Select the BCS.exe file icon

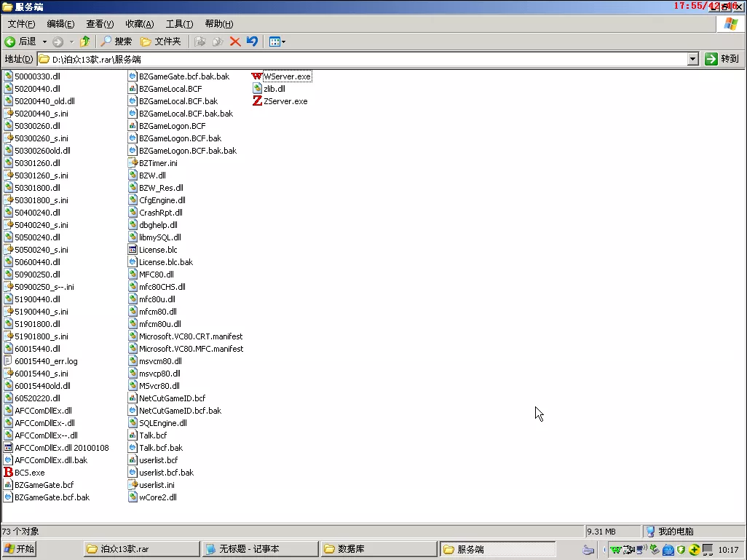[x=9, y=473]
